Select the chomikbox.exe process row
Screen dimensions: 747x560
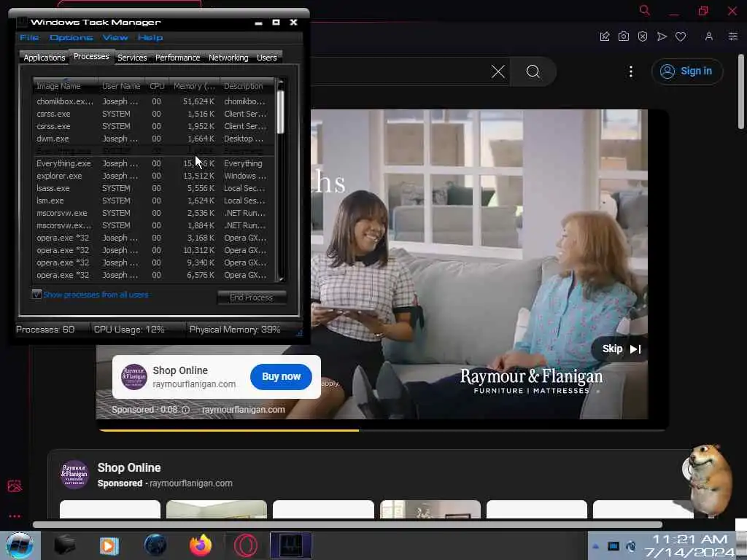point(153,101)
